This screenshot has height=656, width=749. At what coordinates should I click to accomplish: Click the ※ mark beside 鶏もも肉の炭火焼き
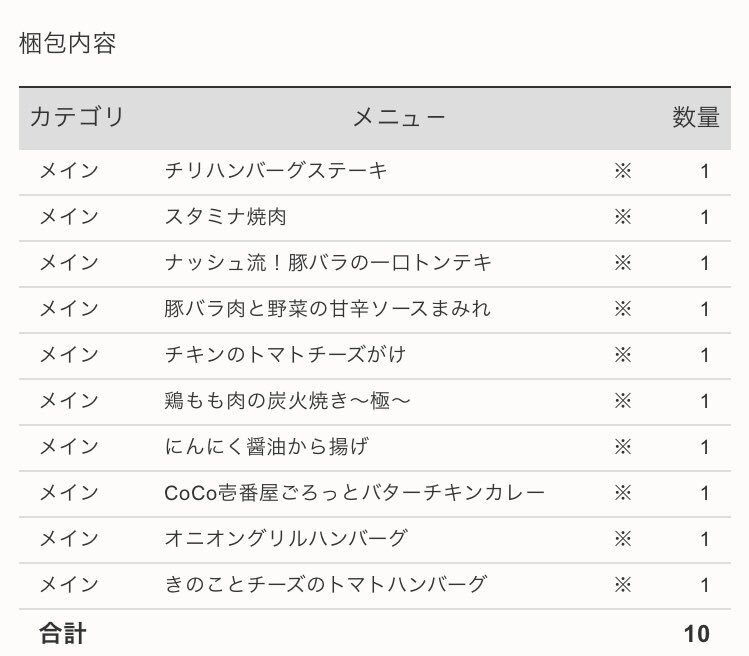(x=623, y=401)
